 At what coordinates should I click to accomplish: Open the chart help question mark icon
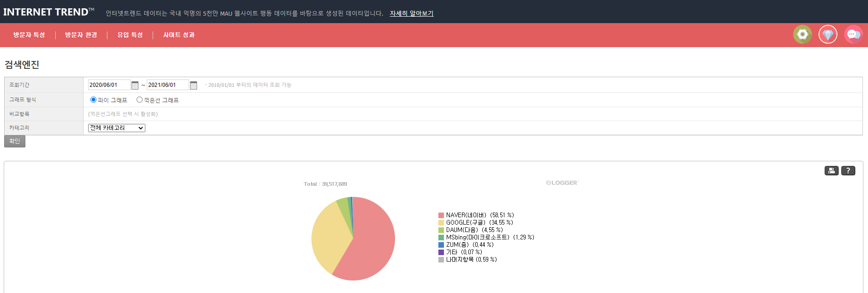(848, 171)
